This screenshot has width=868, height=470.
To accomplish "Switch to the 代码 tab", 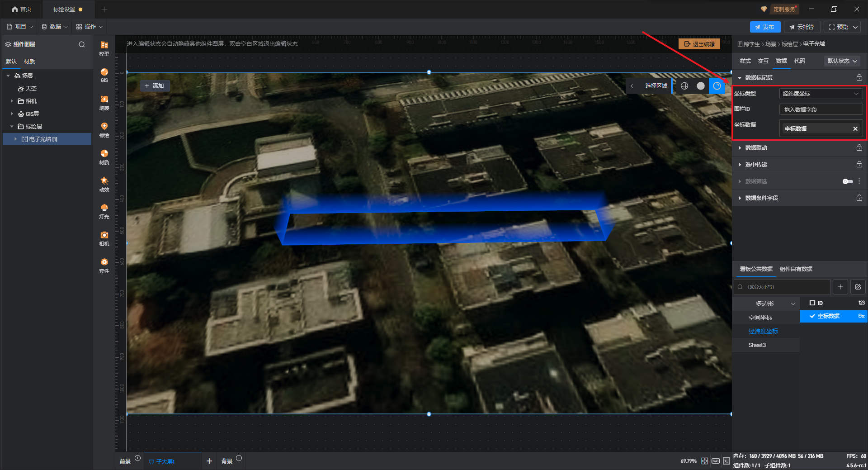I will 799,61.
